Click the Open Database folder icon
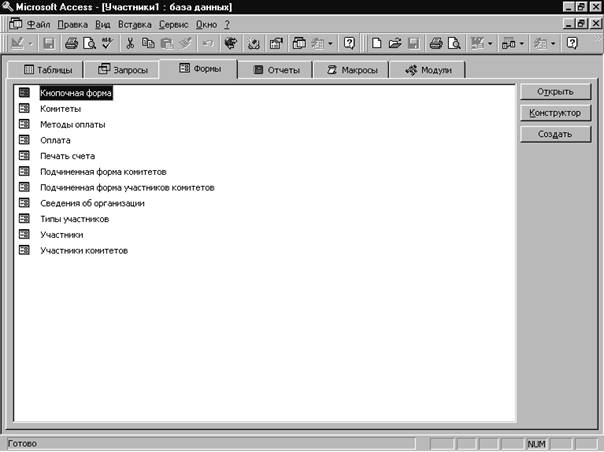Image resolution: width=604 pixels, height=452 pixels. [395, 43]
